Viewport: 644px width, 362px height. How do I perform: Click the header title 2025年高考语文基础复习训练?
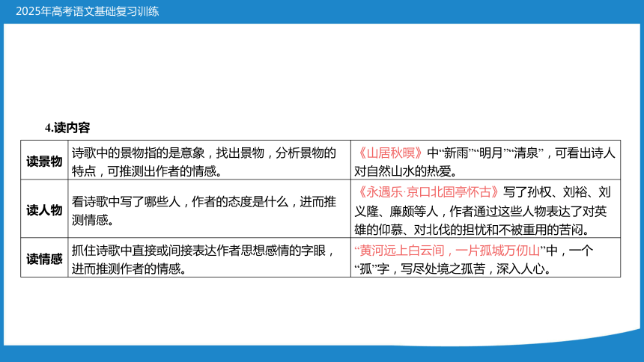coord(87,11)
